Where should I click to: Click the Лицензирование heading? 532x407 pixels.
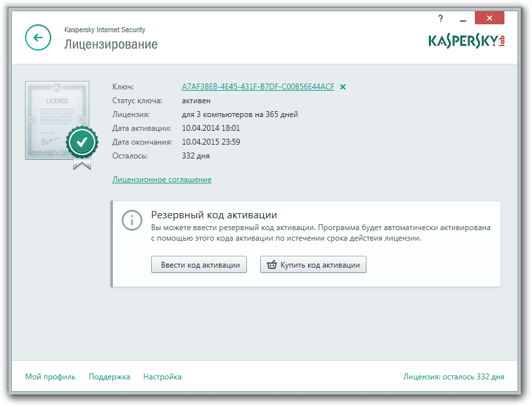[x=111, y=45]
